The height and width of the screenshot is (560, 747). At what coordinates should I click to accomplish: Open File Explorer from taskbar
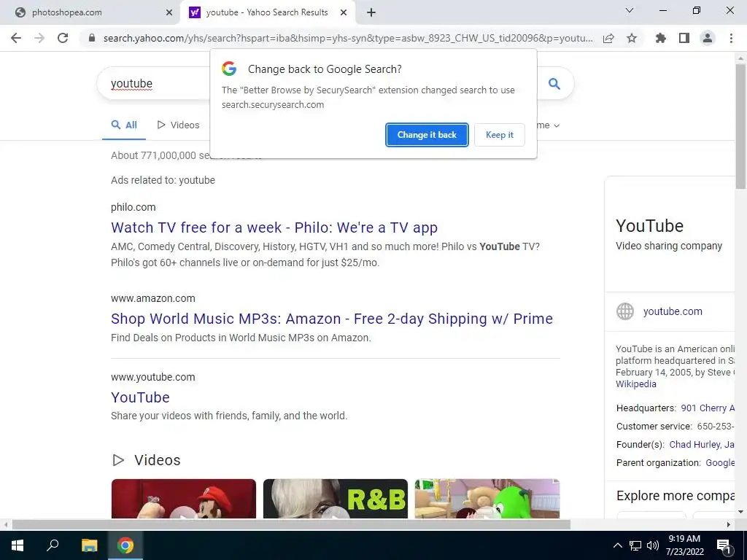click(89, 545)
